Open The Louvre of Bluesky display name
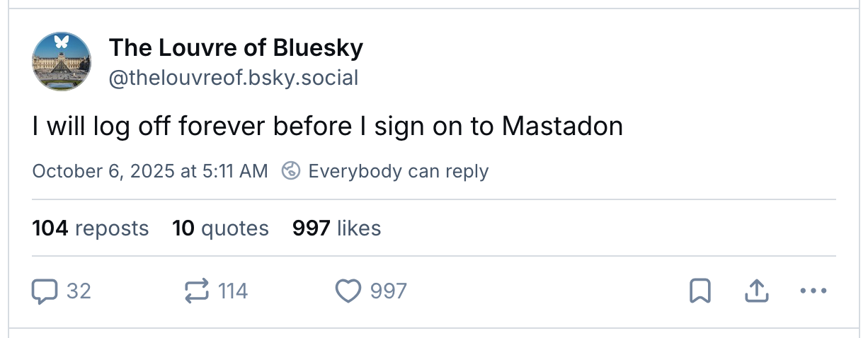This screenshot has height=338, width=868. [x=236, y=48]
